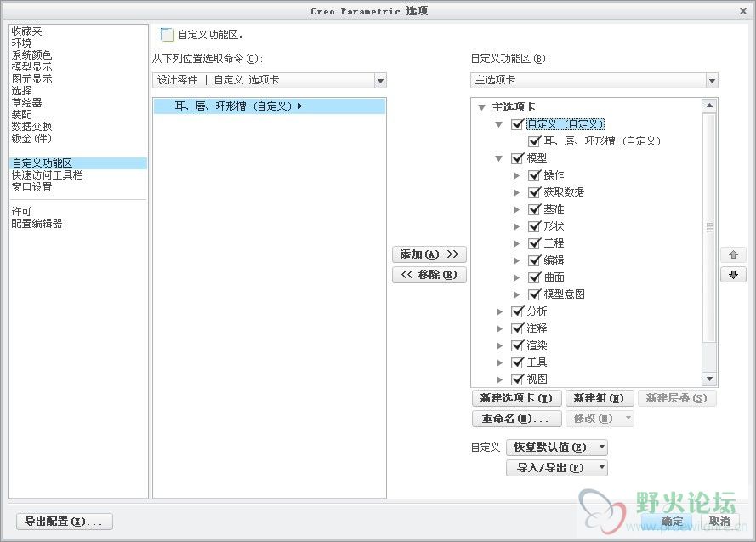
Task: Expand the 模型意图 tree node
Action: (x=516, y=294)
